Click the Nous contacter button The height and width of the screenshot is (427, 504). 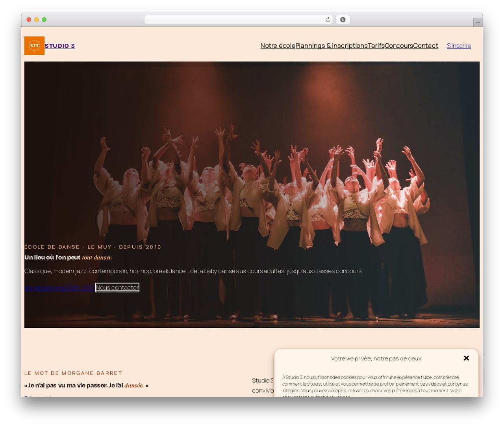117,288
